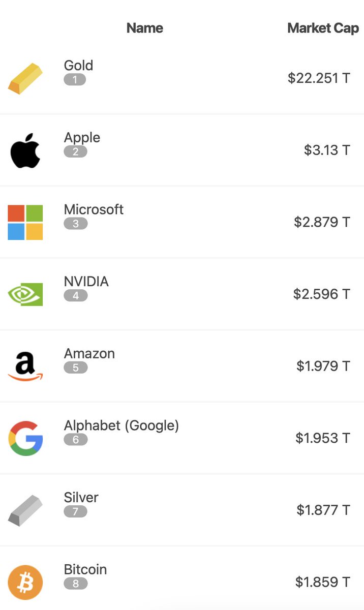Click the orange Bitcoin icon
The image size is (364, 610).
(25, 583)
